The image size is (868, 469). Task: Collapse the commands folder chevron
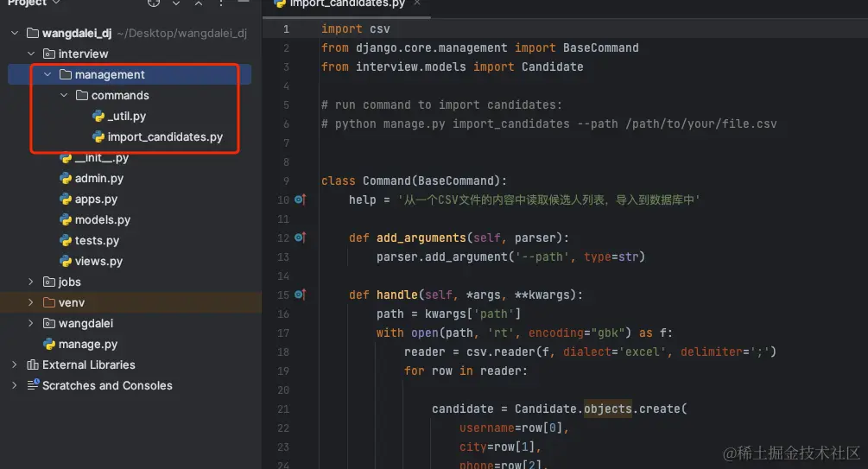pyautogui.click(x=64, y=95)
